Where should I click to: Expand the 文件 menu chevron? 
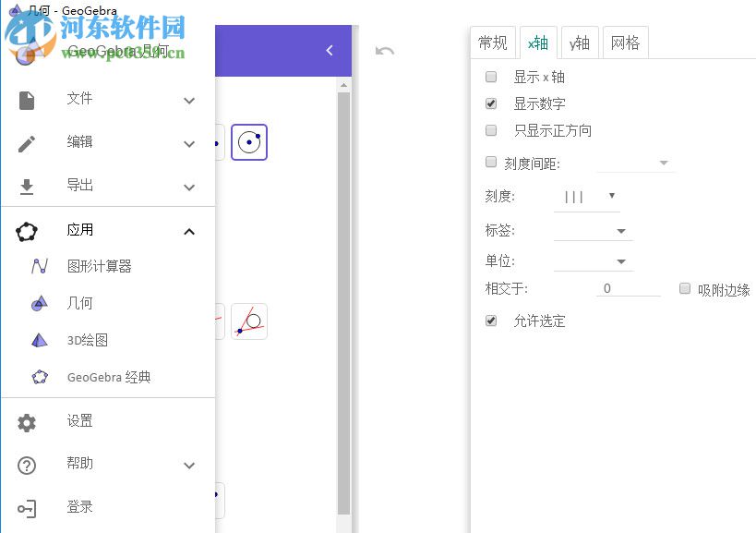189,101
